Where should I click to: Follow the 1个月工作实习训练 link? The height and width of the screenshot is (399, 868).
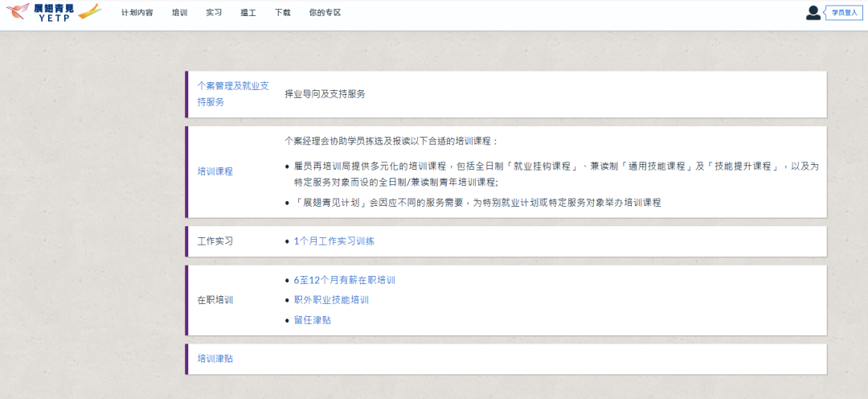(x=334, y=241)
